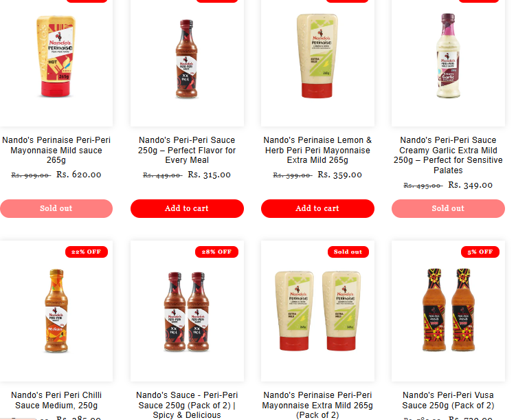
Task: Click the 28% OFF badge
Action: 216,252
